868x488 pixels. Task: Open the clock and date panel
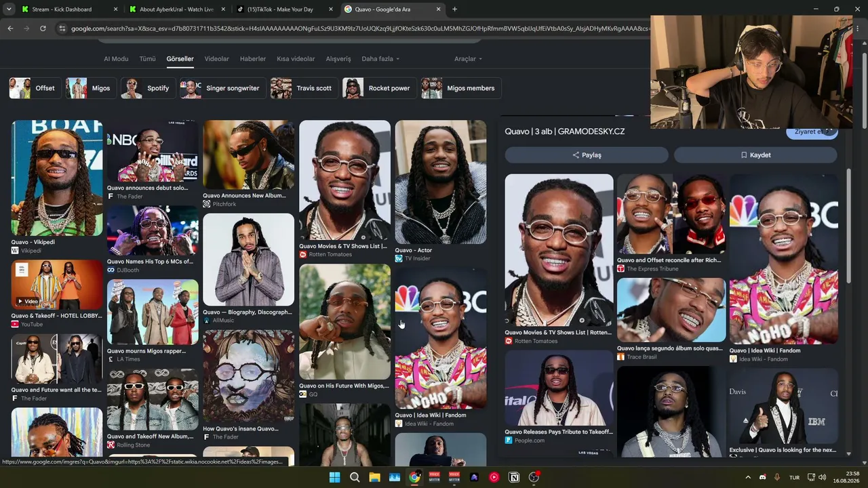click(846, 477)
